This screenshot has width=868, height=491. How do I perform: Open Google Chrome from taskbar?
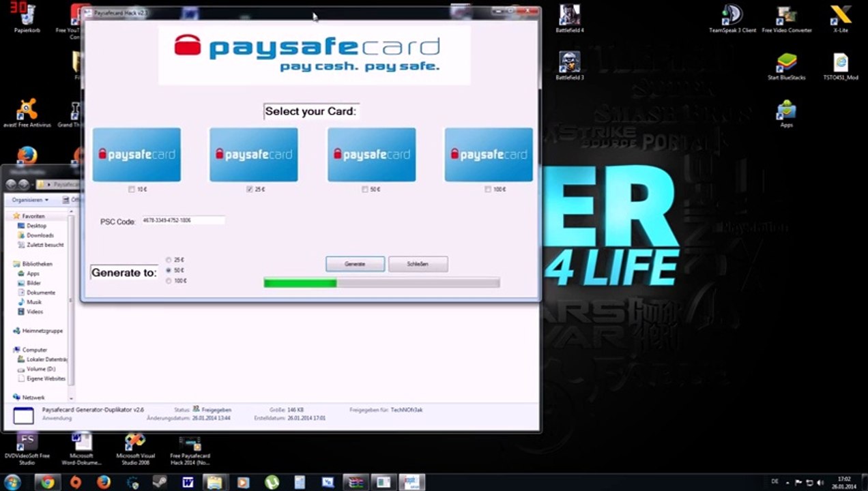click(x=47, y=482)
